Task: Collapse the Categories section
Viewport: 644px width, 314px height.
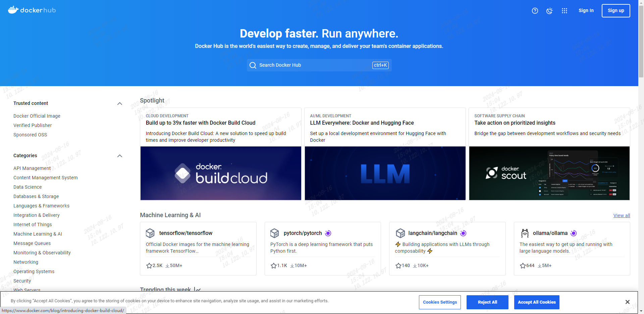Action: point(120,156)
